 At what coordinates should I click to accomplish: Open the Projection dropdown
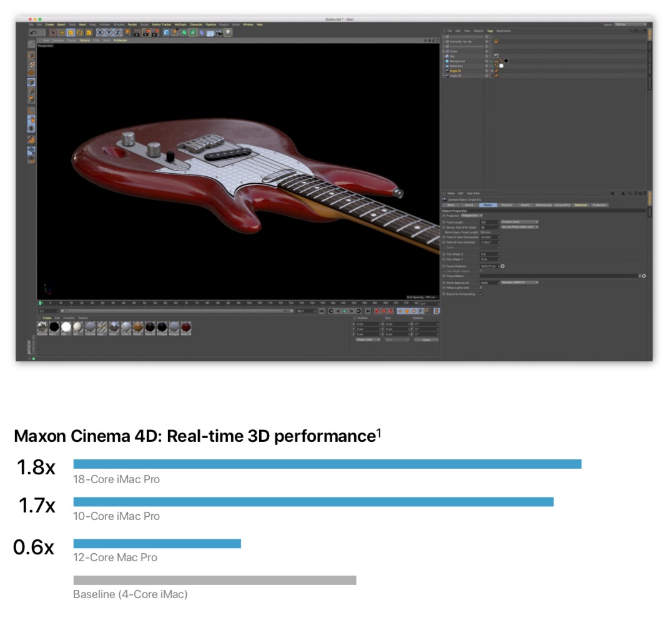coord(472,216)
